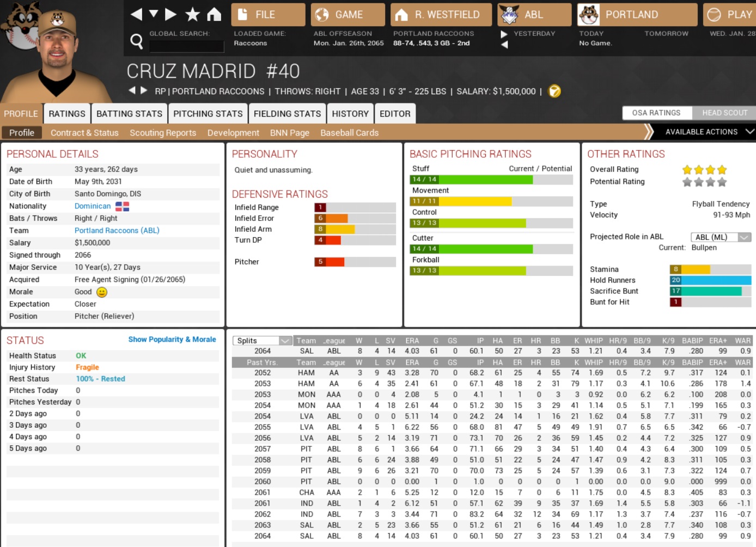Open the FILE menu
This screenshot has width=756, height=547.
point(267,15)
